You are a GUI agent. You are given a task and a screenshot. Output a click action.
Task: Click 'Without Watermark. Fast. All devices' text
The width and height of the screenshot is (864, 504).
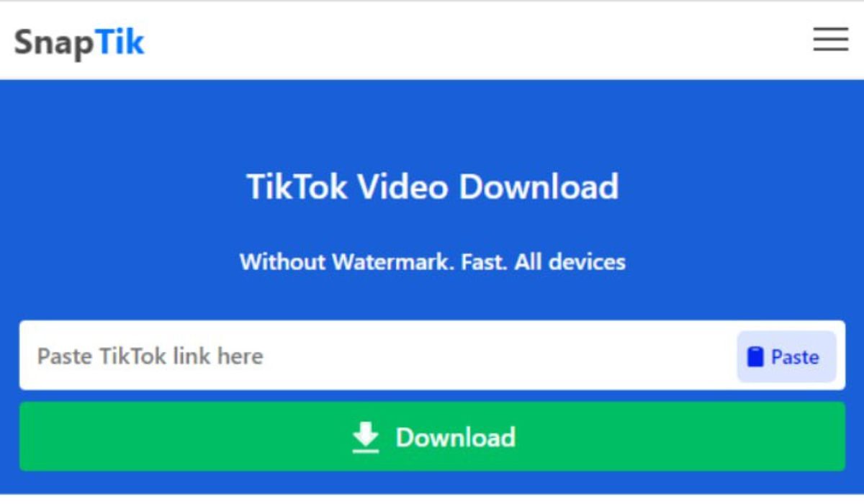pyautogui.click(x=433, y=261)
